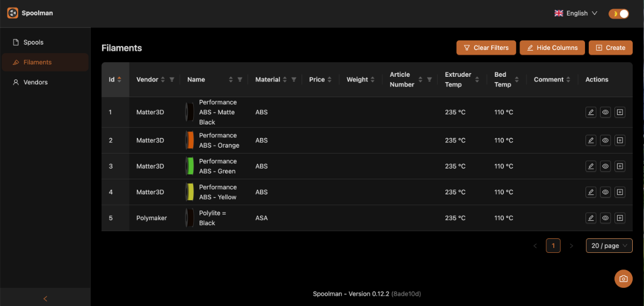The width and height of the screenshot is (644, 306).
Task: Filter the Material column
Action: [294, 79]
